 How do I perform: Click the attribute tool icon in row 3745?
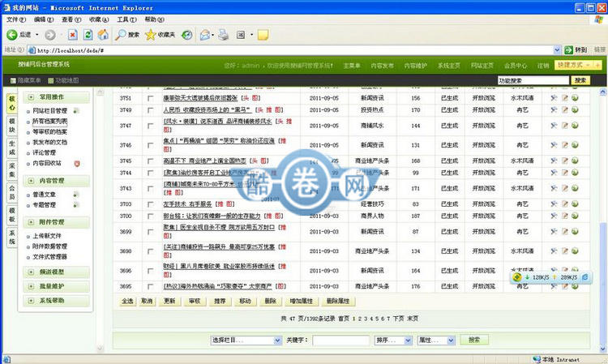pos(554,161)
